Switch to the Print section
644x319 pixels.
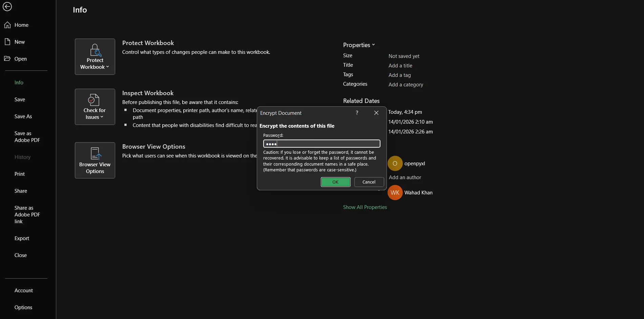point(19,174)
